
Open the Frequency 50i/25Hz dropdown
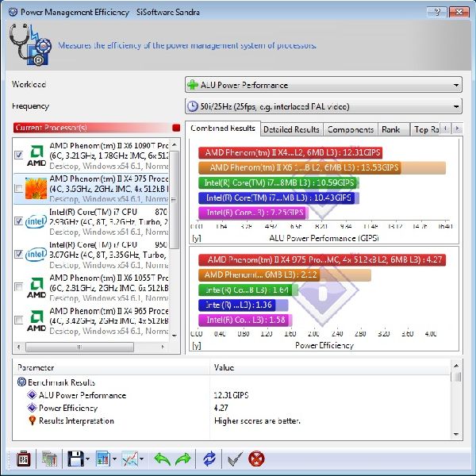(x=324, y=106)
